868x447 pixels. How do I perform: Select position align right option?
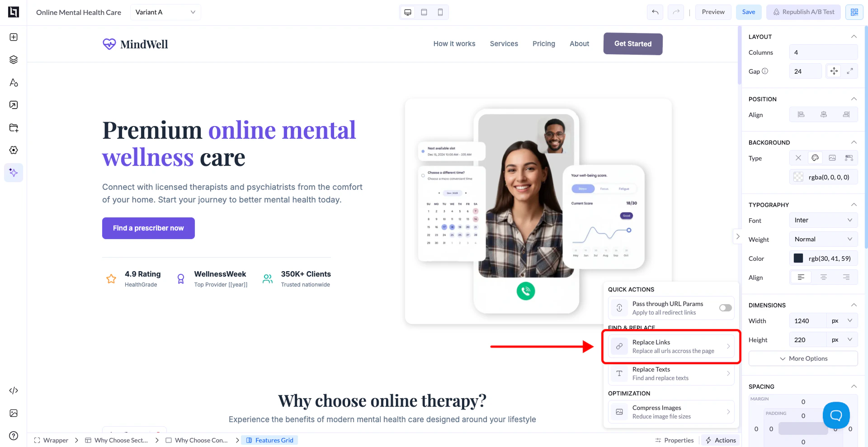point(846,114)
